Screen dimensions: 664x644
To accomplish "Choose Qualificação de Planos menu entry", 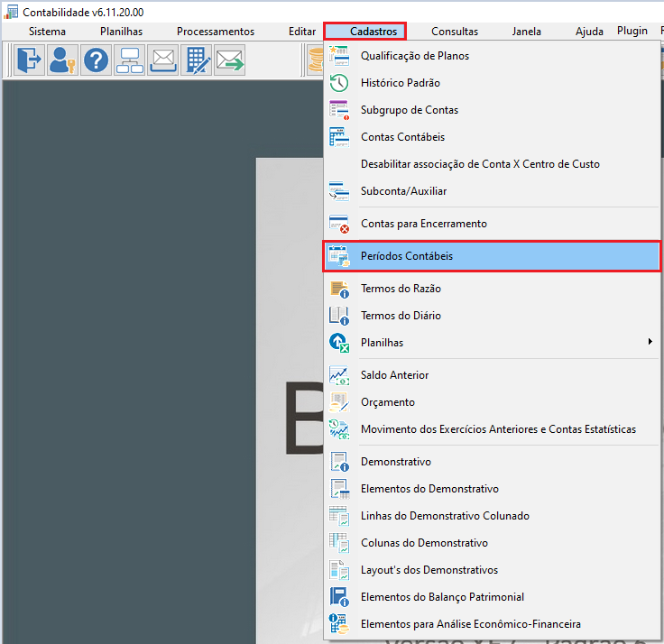I will click(492, 56).
